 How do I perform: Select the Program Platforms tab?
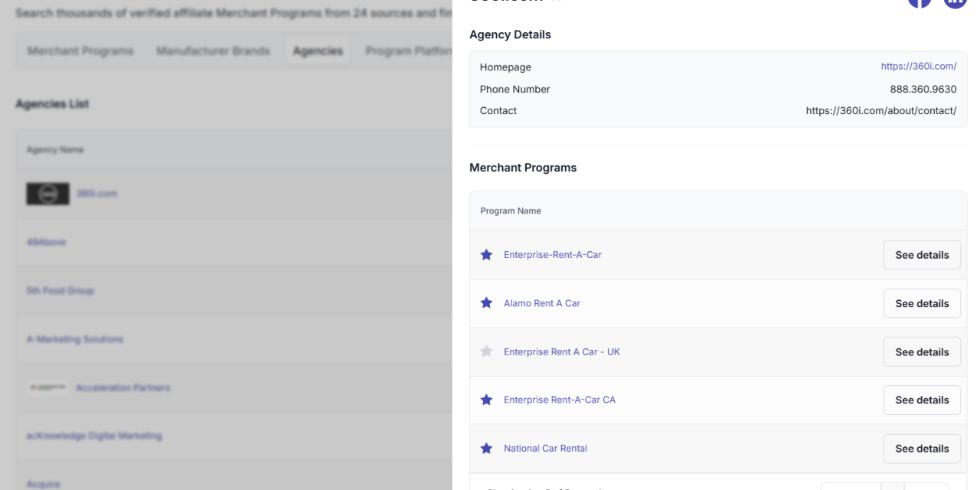coord(409,51)
